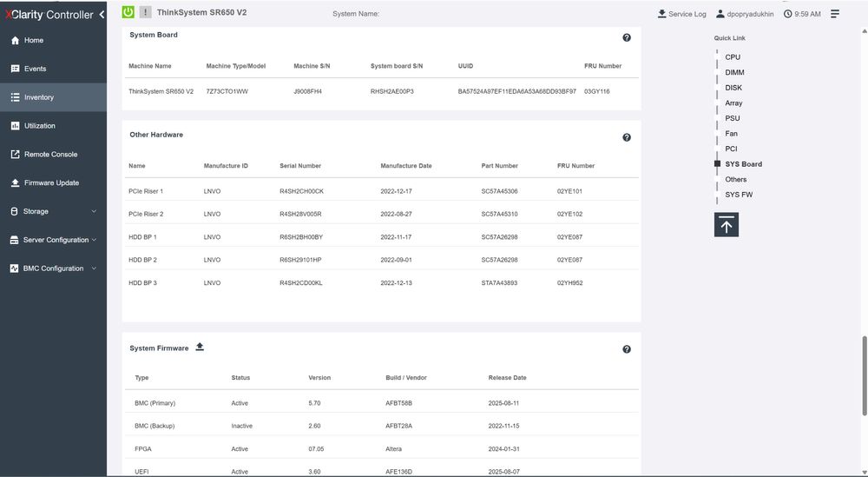Download the Service Log
This screenshot has height=477, width=868.
[x=681, y=14]
